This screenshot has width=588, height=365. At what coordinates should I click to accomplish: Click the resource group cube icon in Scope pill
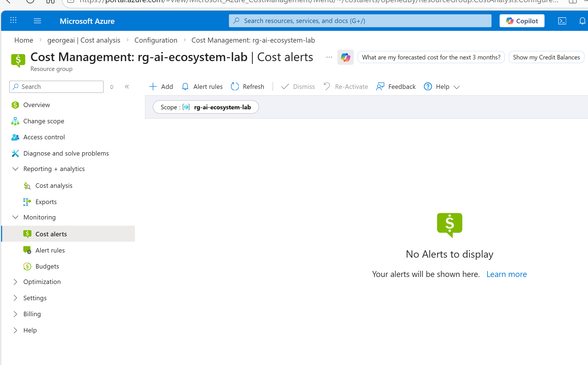click(x=186, y=107)
